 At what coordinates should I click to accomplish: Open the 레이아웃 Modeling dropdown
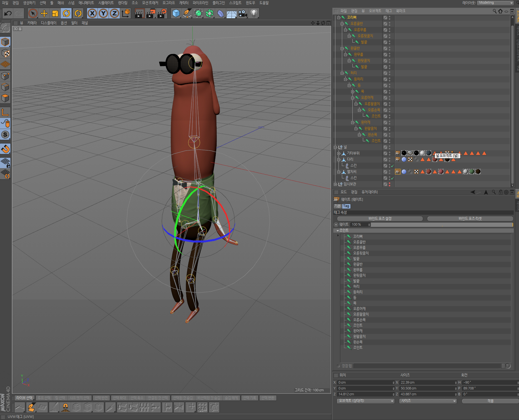point(495,3)
